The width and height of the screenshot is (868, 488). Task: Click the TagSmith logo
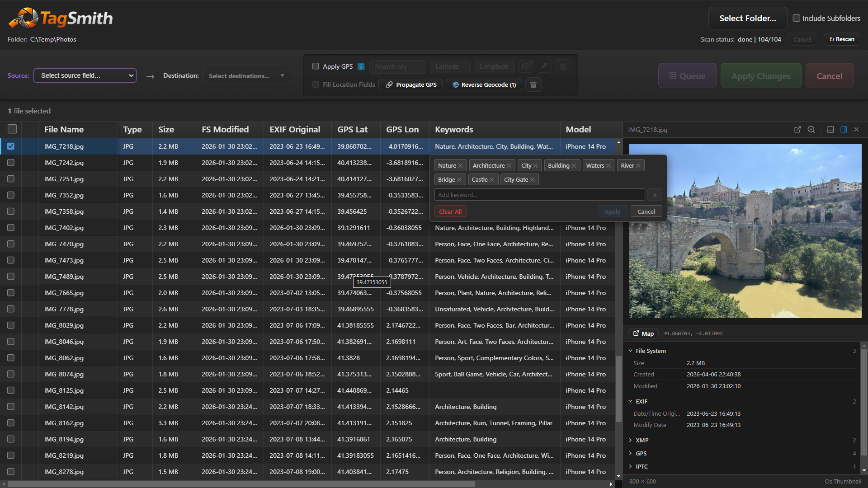coord(61,18)
